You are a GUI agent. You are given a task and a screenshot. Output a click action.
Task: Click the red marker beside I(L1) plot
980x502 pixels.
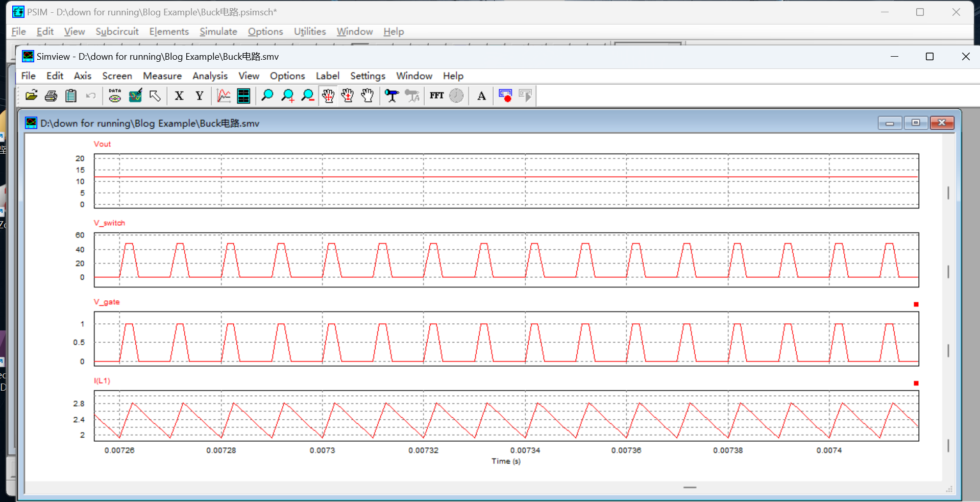(x=916, y=383)
